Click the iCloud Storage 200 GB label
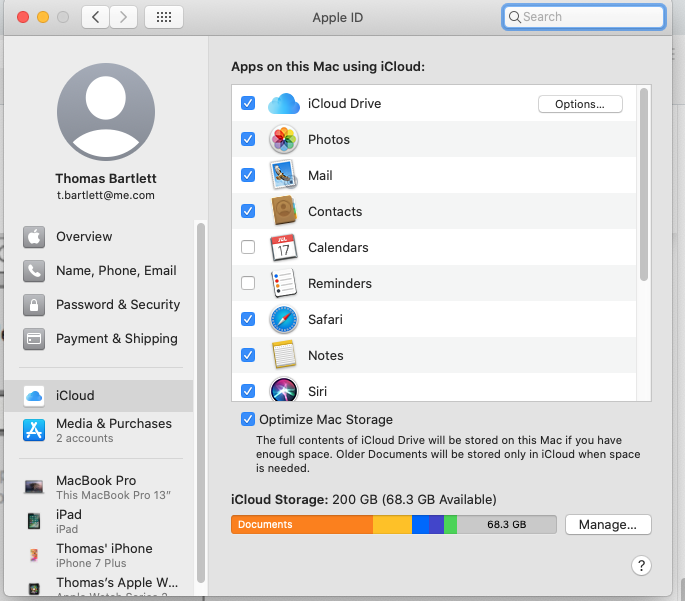 point(363,499)
